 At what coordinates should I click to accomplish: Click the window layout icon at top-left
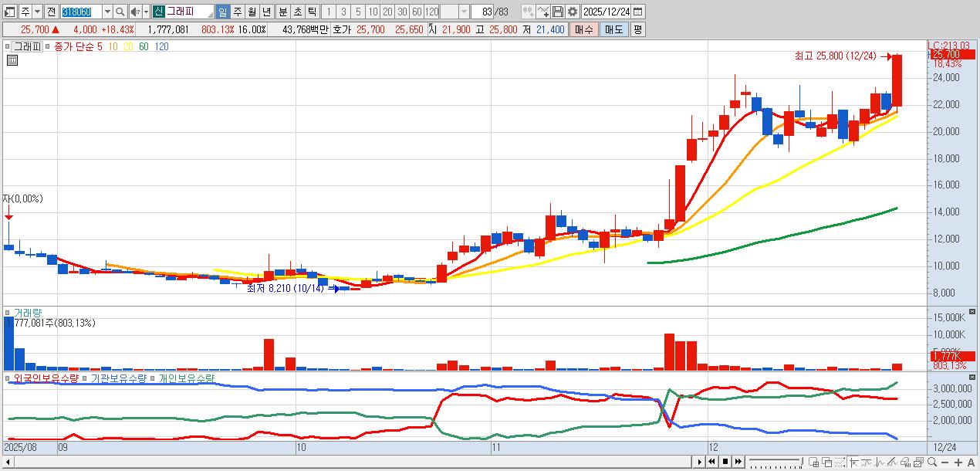click(x=9, y=12)
